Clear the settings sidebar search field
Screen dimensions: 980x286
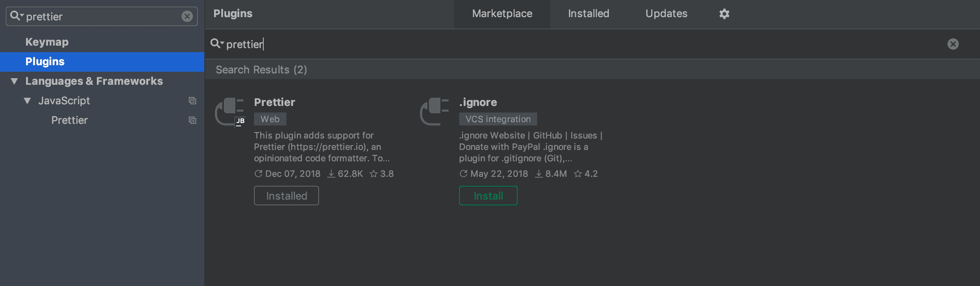(187, 16)
